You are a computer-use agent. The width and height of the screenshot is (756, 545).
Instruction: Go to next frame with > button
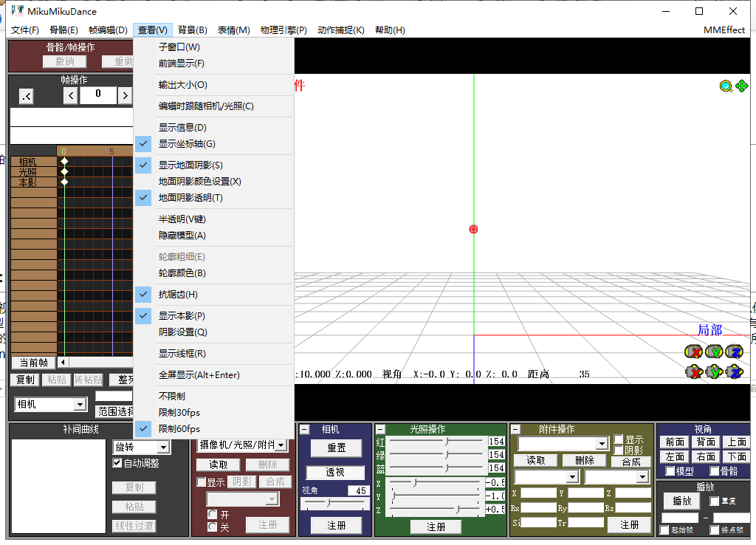pos(125,95)
